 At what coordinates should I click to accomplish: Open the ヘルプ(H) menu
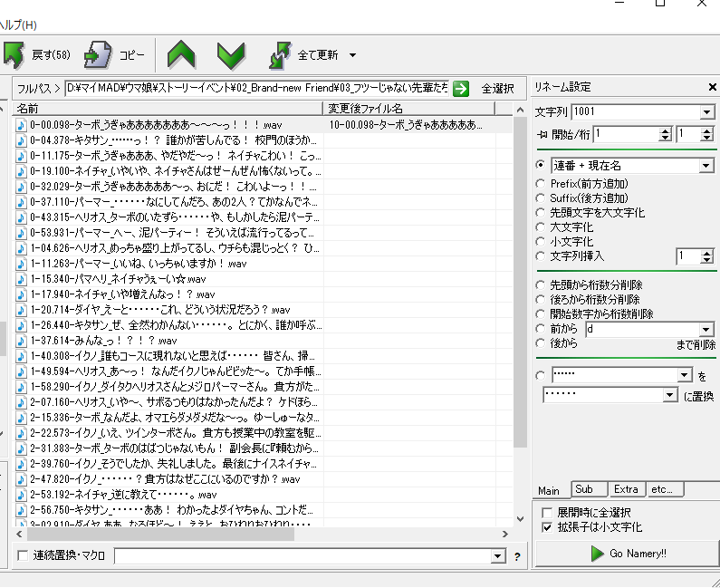click(18, 24)
